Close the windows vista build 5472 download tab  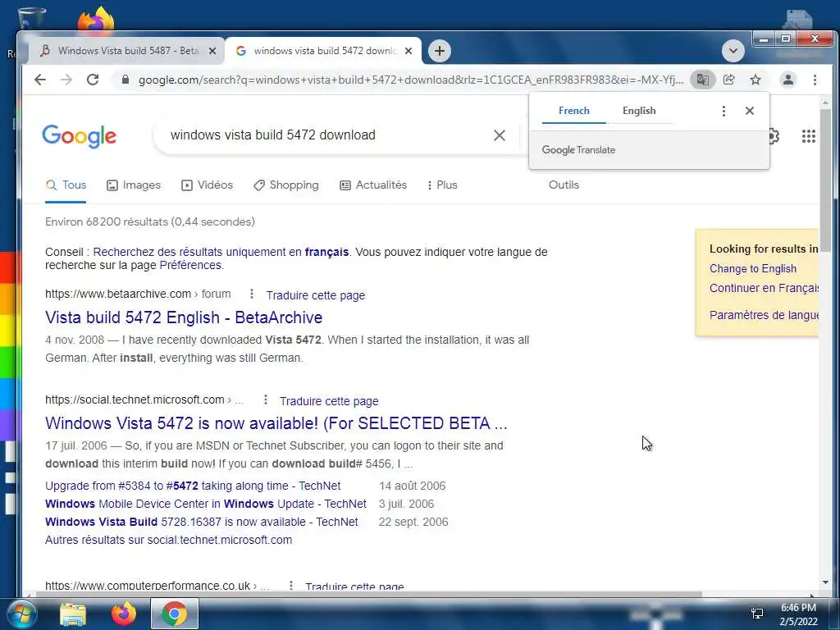pyautogui.click(x=409, y=51)
